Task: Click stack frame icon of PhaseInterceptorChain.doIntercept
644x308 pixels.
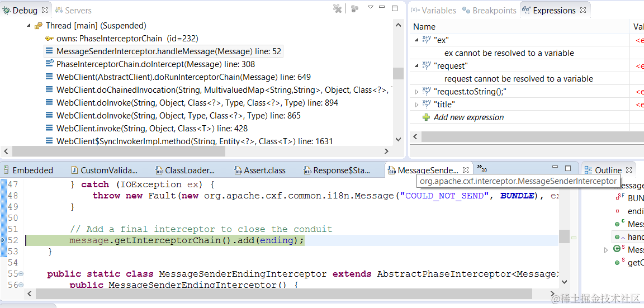Action: pyautogui.click(x=49, y=64)
